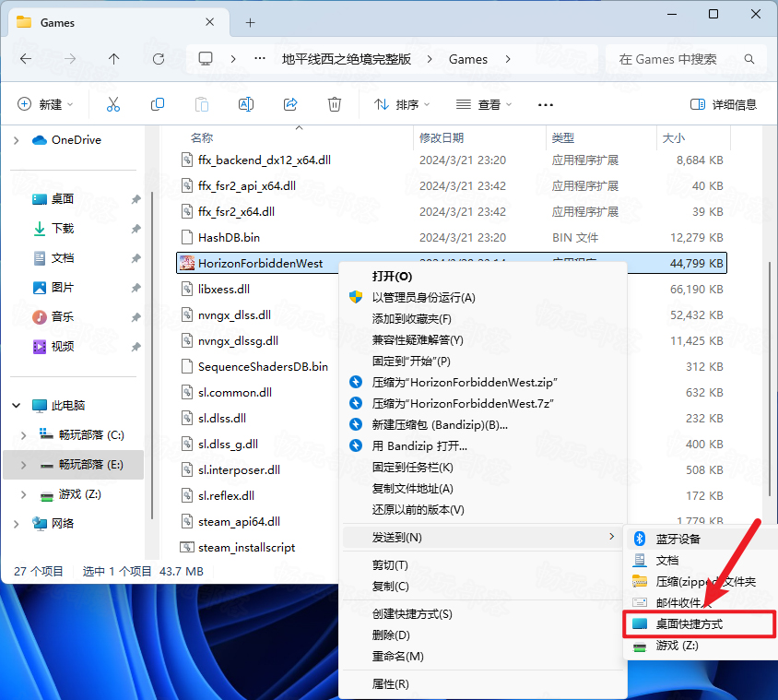Refresh the Games folder view
Screen dimensions: 778x700
click(x=159, y=59)
